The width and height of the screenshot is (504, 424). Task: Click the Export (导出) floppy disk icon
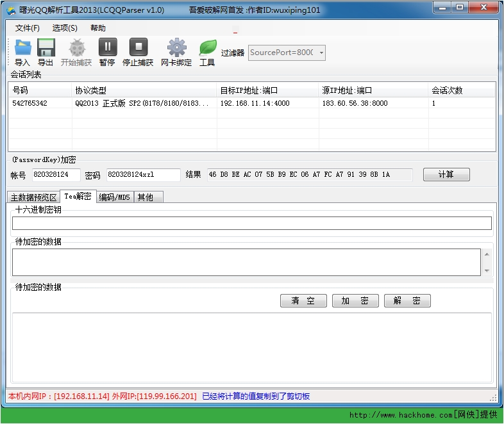point(46,48)
